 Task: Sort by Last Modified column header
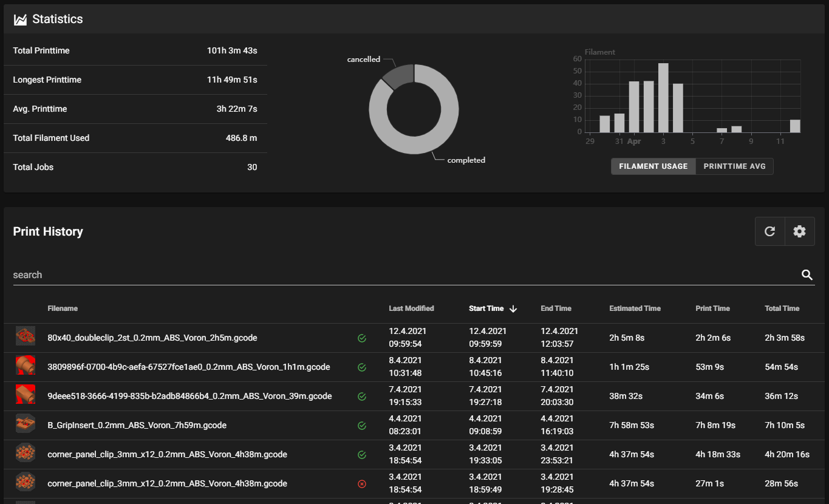411,308
